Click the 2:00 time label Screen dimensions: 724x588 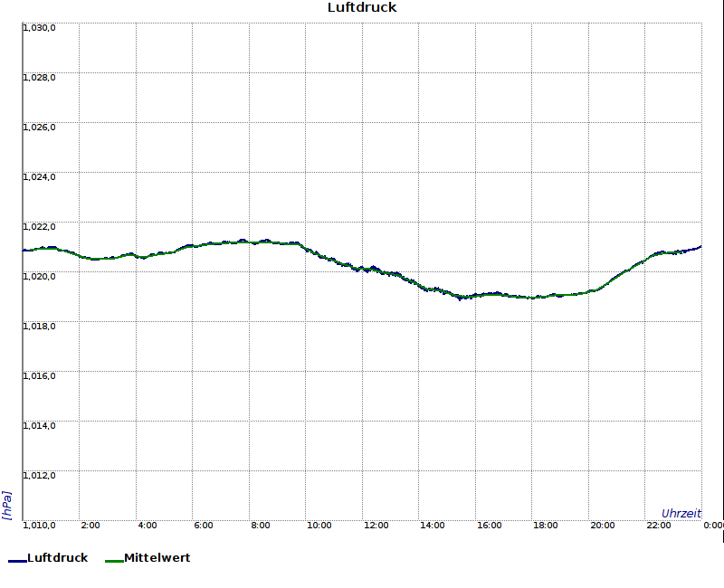tap(90, 526)
